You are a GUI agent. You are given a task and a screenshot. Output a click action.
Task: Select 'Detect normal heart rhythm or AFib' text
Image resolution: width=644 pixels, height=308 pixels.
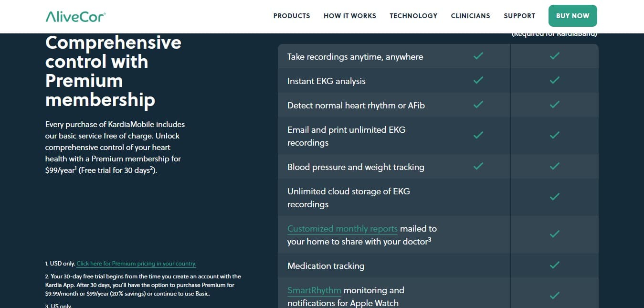(x=356, y=106)
